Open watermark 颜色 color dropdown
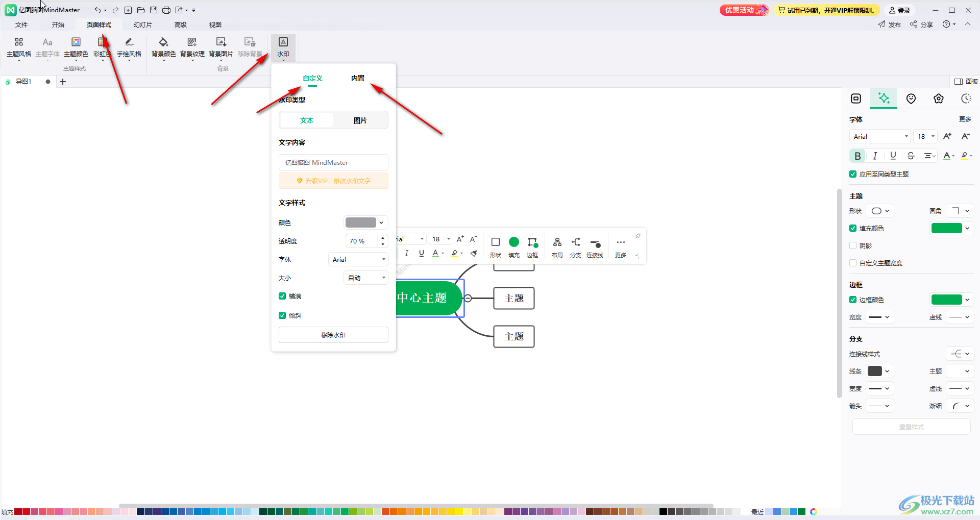The width and height of the screenshot is (980, 520). (365, 222)
